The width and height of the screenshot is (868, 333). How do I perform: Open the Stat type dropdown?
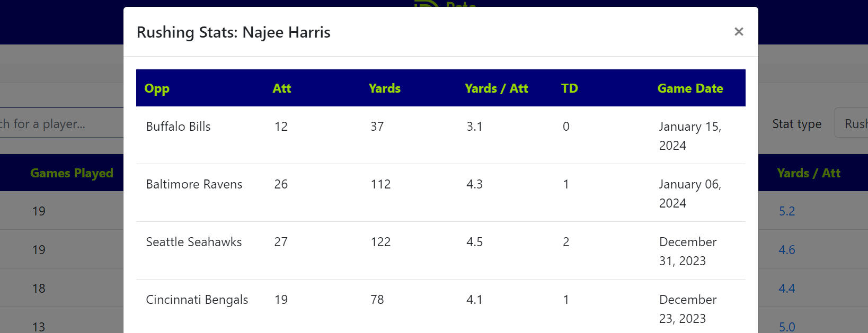(x=853, y=123)
